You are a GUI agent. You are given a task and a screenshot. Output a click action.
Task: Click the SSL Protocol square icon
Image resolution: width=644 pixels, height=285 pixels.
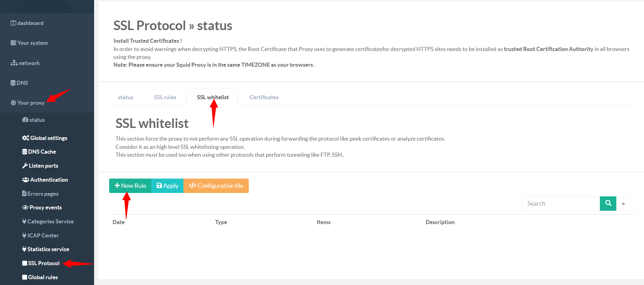click(25, 263)
